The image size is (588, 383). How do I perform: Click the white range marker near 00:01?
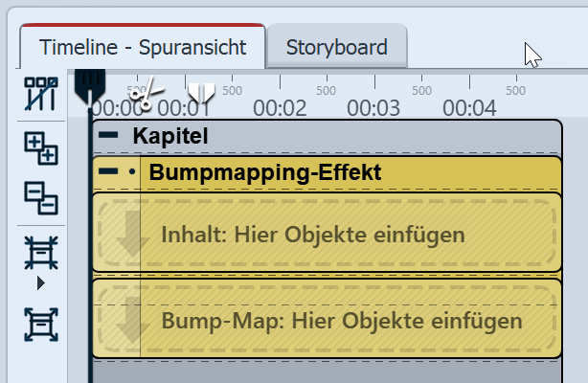click(201, 93)
